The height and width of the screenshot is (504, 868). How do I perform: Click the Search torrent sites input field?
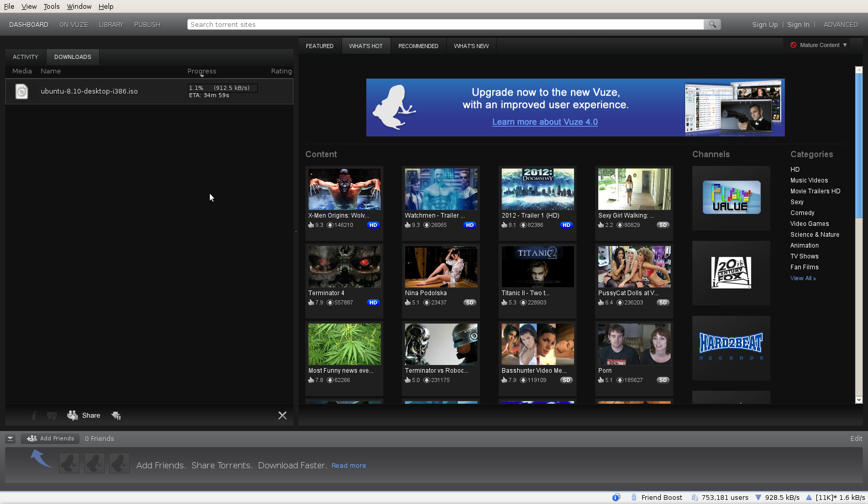[445, 24]
